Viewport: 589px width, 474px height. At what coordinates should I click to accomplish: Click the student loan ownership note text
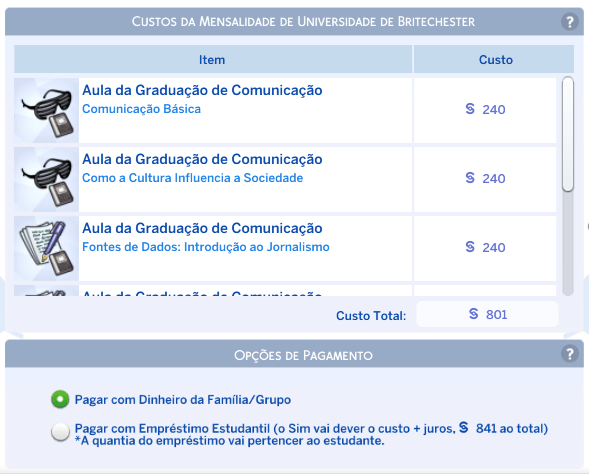(x=229, y=441)
